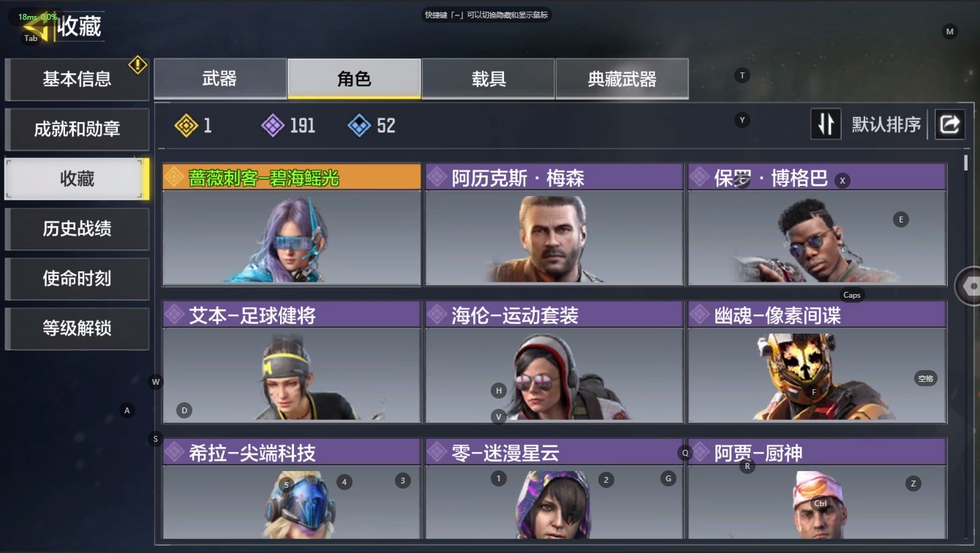Screen dimensions: 980x553
Task: Click the gold legendary rarity icon showing 1
Action: (x=186, y=126)
